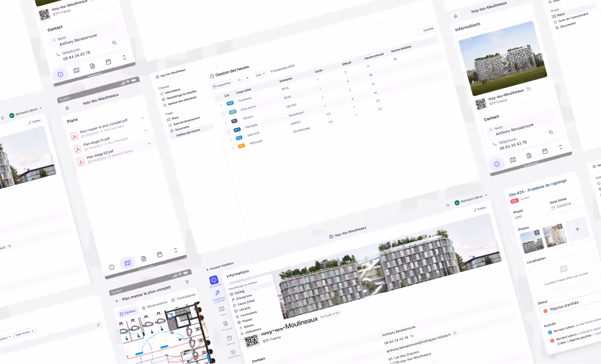
Task: Select the Plans map icon in the bottom desktop sidebar
Action: coord(222,309)
